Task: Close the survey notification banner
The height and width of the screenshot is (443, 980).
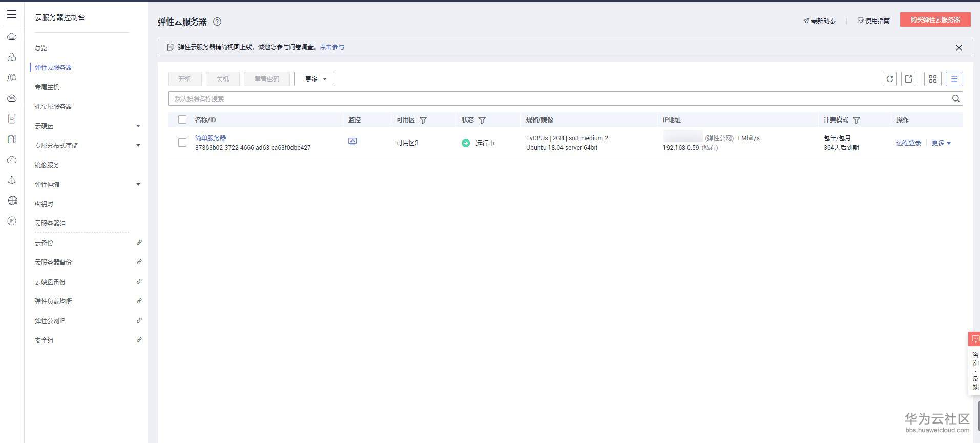Action: click(x=959, y=48)
